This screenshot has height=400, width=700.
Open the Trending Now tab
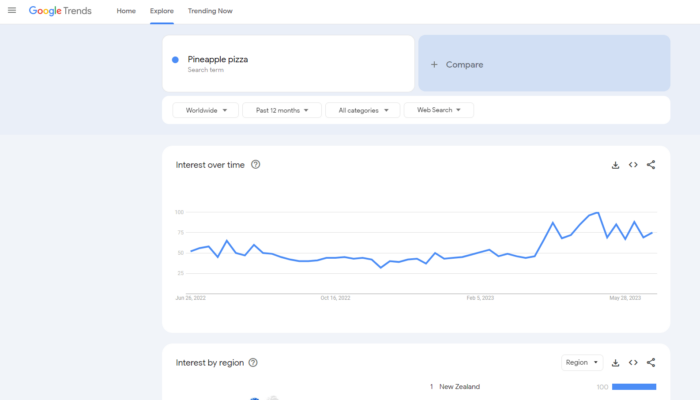pos(210,11)
